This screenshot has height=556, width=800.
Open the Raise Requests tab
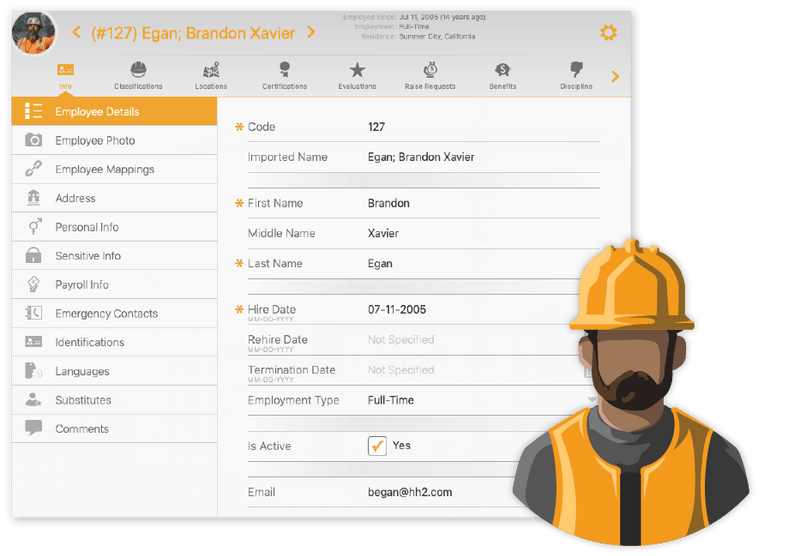point(430,76)
